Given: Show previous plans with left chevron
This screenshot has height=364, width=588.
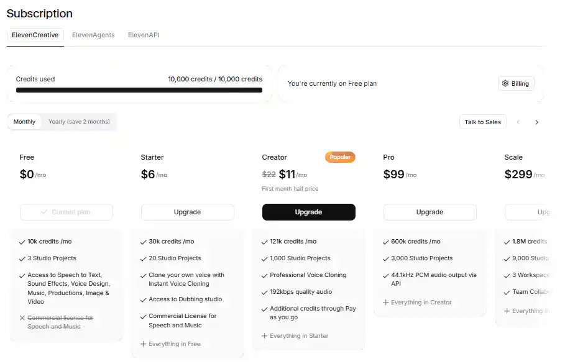Looking at the screenshot, I should tap(518, 122).
